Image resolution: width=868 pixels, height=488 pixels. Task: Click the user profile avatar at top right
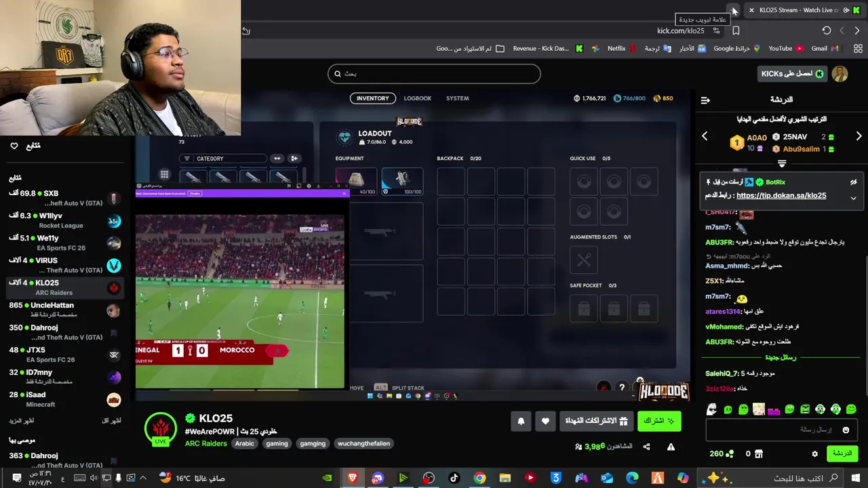click(x=840, y=74)
